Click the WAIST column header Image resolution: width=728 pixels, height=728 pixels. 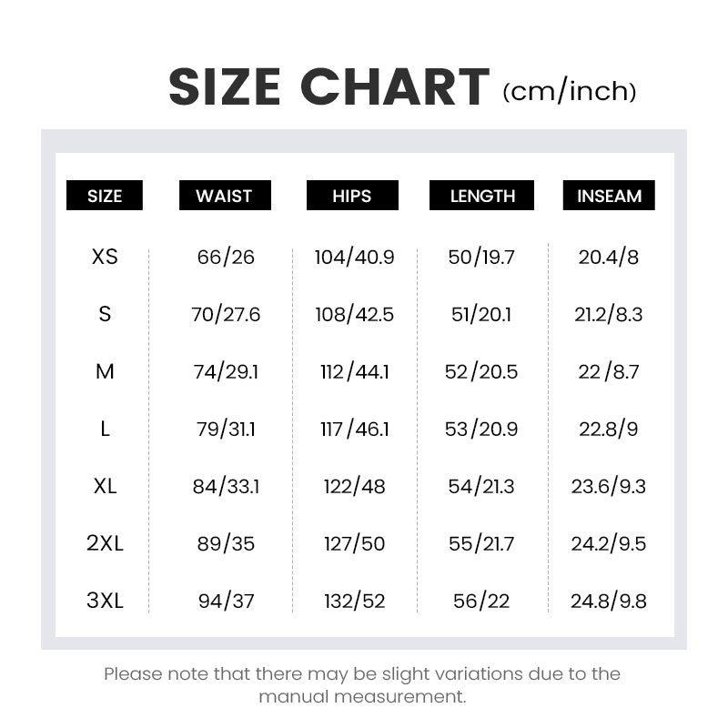pyautogui.click(x=223, y=196)
